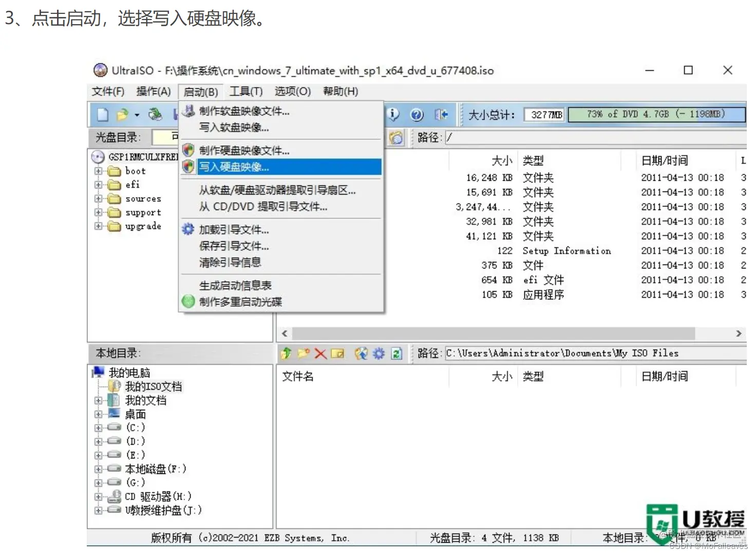Click shield icon beside 制作硬盘映像文件
The height and width of the screenshot is (554, 756).
pyautogui.click(x=188, y=150)
